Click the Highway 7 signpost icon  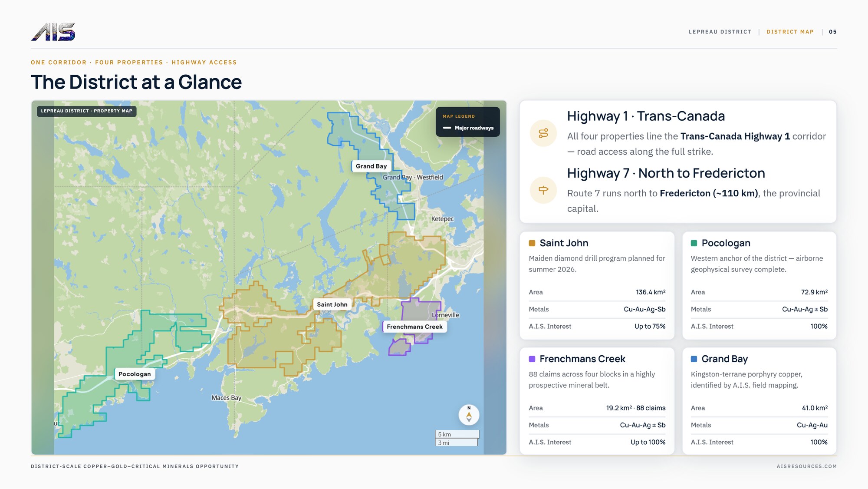[x=543, y=190]
